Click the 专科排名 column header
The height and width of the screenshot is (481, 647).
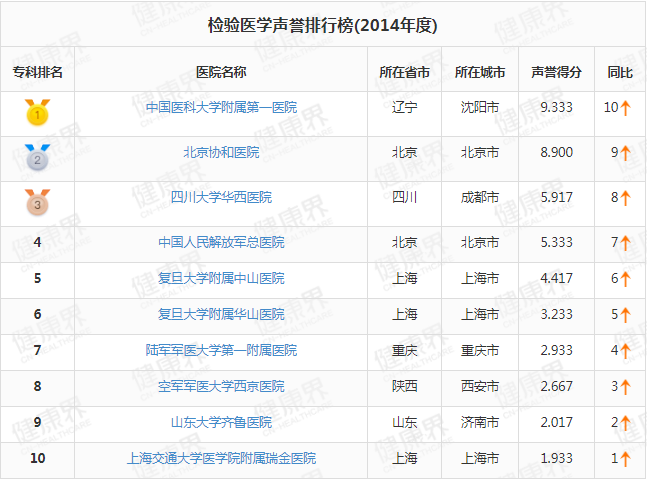37,72
